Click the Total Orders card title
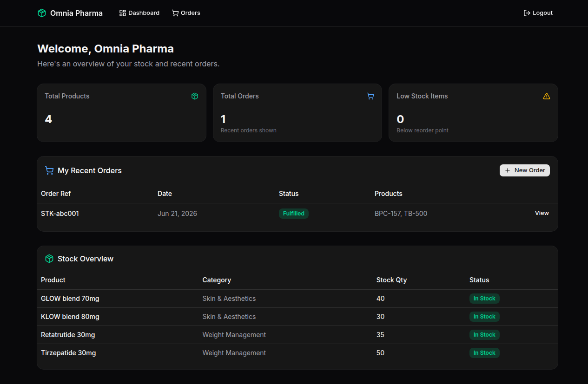The height and width of the screenshot is (384, 588). 240,96
